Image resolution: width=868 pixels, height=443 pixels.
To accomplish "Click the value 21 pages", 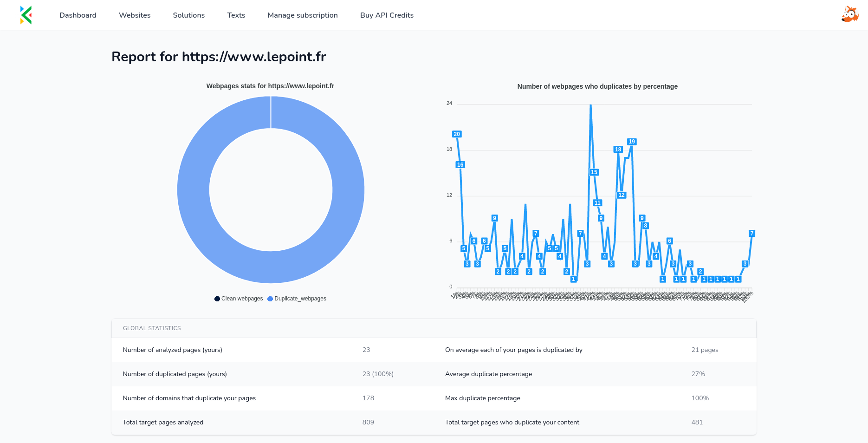I will coord(705,350).
